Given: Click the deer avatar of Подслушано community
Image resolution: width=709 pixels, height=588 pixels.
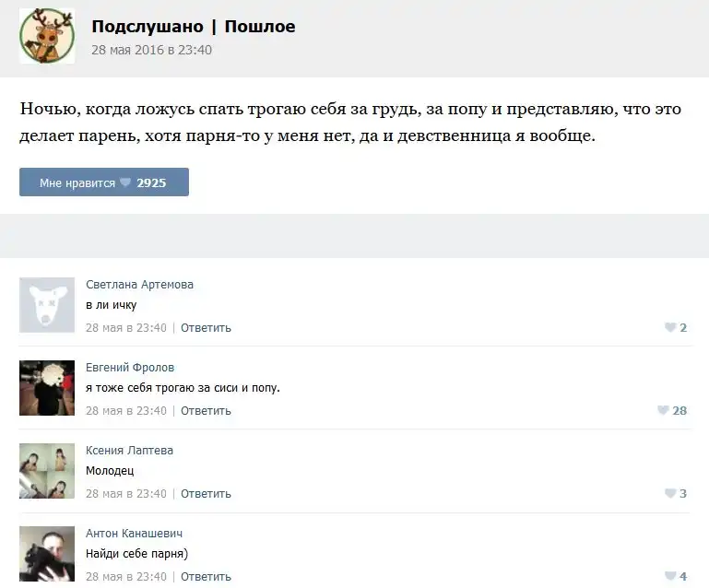Looking at the screenshot, I should pyautogui.click(x=47, y=36).
